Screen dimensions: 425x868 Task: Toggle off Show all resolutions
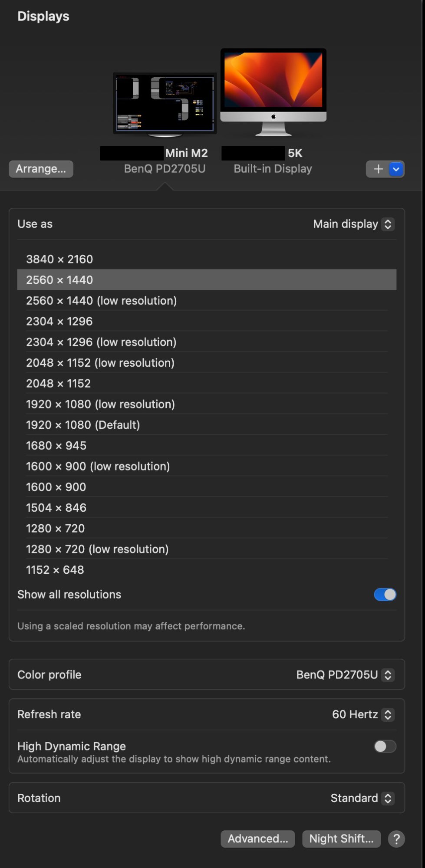point(385,595)
